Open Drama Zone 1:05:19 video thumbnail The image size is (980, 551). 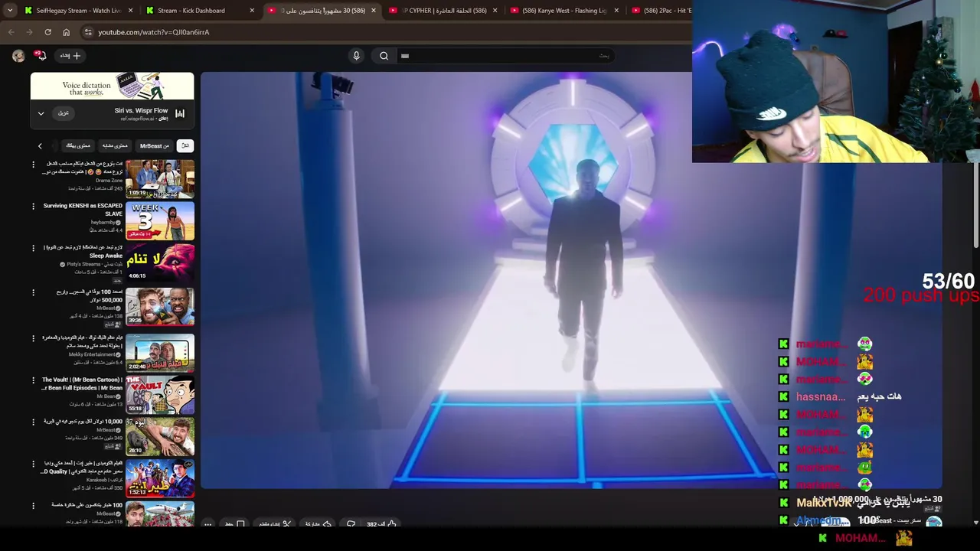(x=160, y=178)
